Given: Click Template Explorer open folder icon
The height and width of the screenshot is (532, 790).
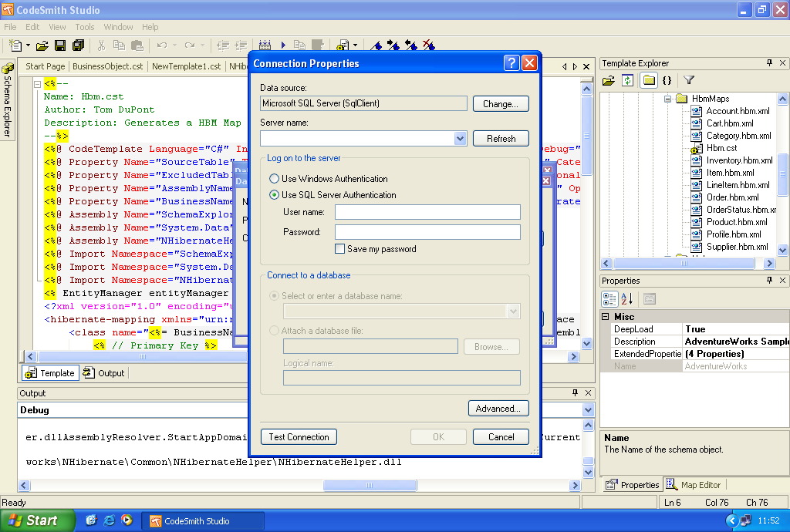Looking at the screenshot, I should 609,80.
